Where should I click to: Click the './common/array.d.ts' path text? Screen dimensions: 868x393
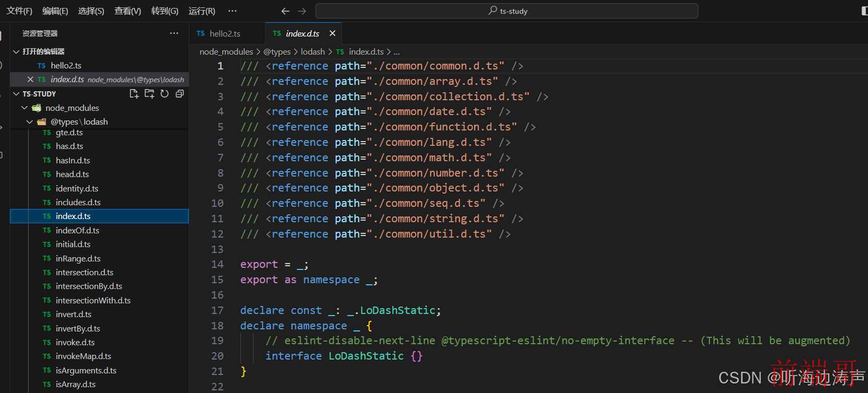432,81
